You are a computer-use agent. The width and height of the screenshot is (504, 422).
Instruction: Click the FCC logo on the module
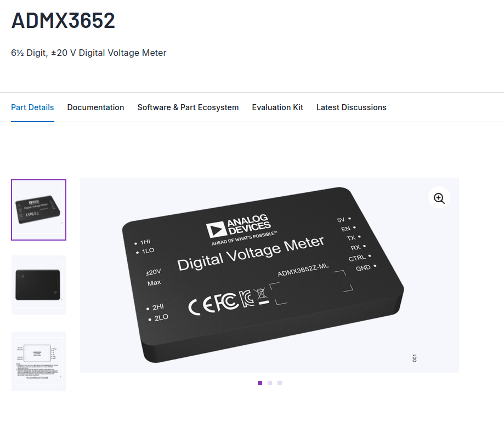pos(226,302)
